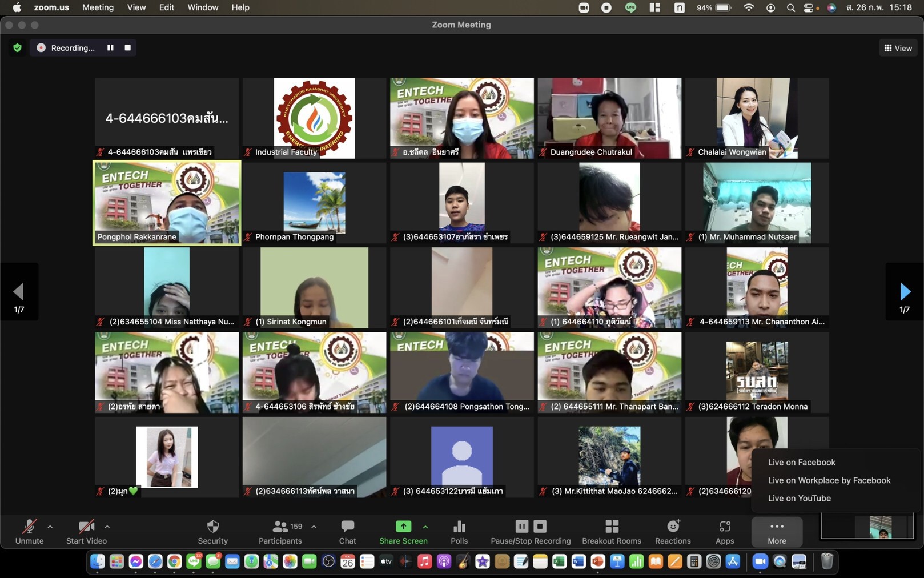Click the View button
Screen dimensions: 924x578
[x=898, y=48]
